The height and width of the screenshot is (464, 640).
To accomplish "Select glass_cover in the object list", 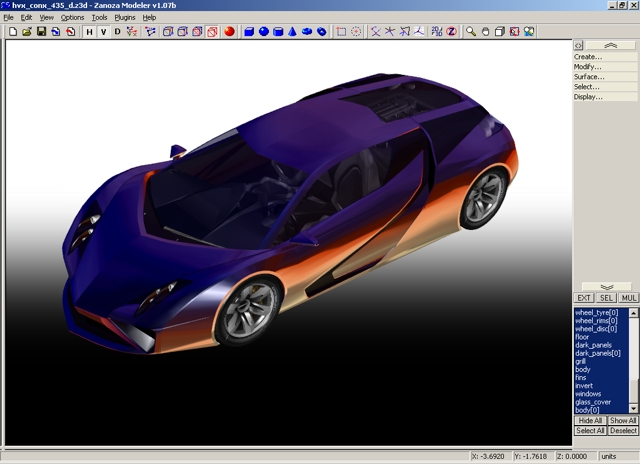I will coord(593,402).
